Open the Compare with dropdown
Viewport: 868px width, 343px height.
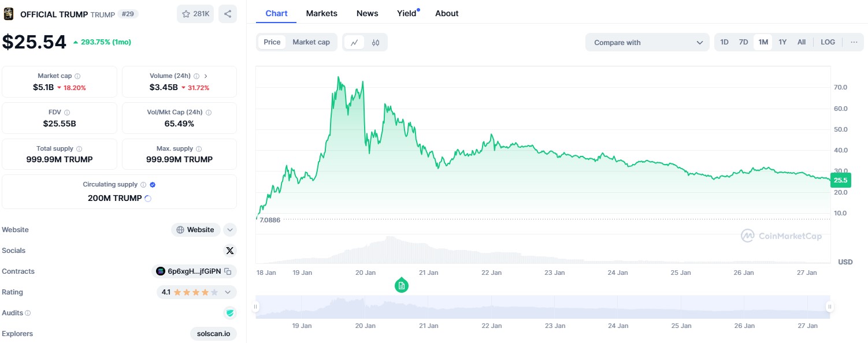tap(647, 42)
